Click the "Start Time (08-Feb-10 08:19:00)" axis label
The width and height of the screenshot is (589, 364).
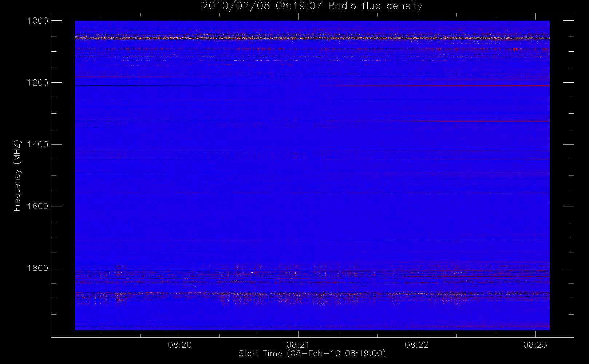point(312,353)
